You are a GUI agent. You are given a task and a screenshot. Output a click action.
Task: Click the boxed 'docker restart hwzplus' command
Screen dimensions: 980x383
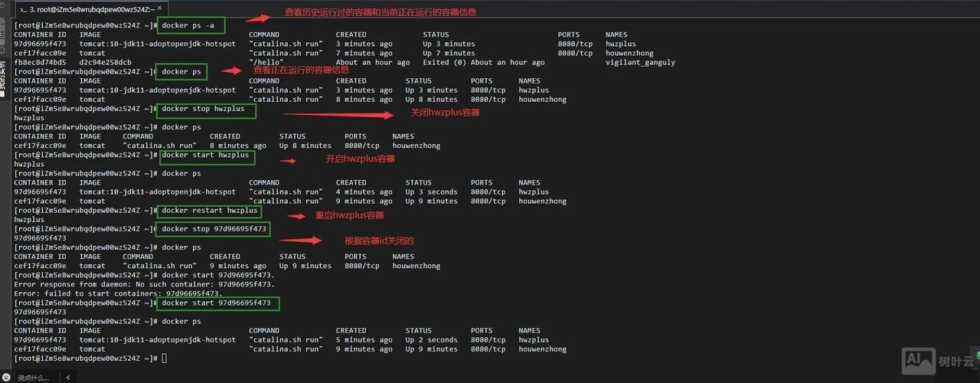point(209,211)
